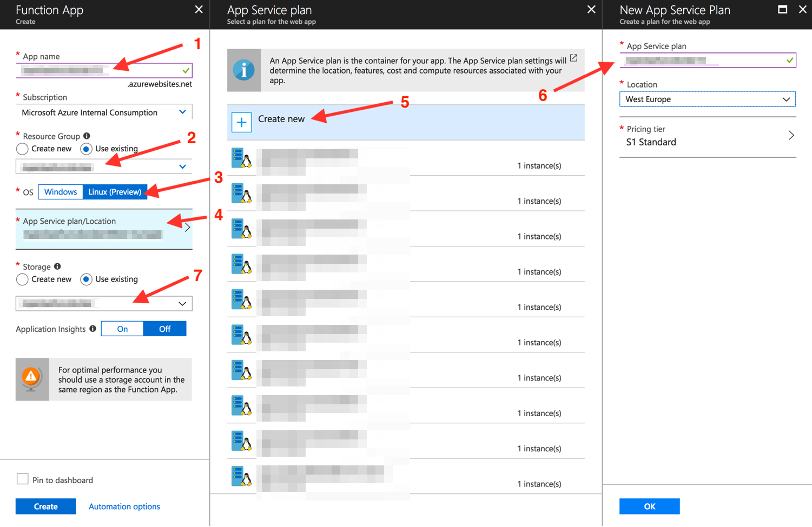
Task: Click the Create button
Action: (x=45, y=506)
